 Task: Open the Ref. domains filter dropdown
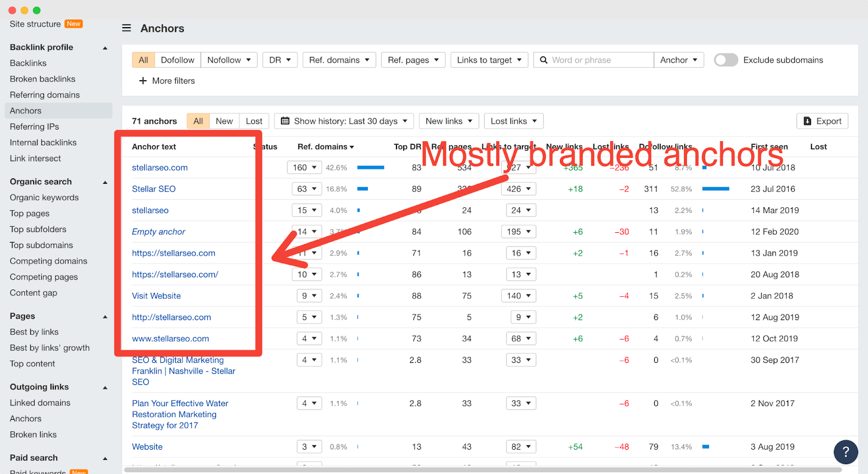tap(339, 60)
